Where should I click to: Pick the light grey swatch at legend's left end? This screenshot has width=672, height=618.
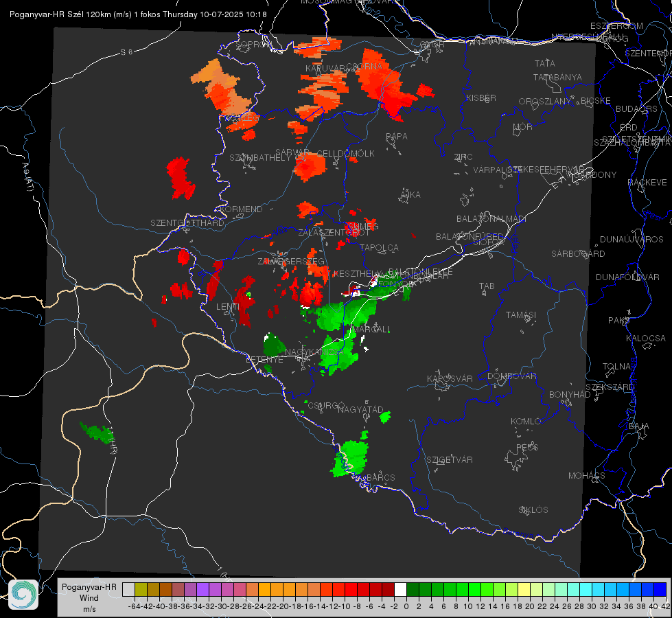click(x=128, y=589)
